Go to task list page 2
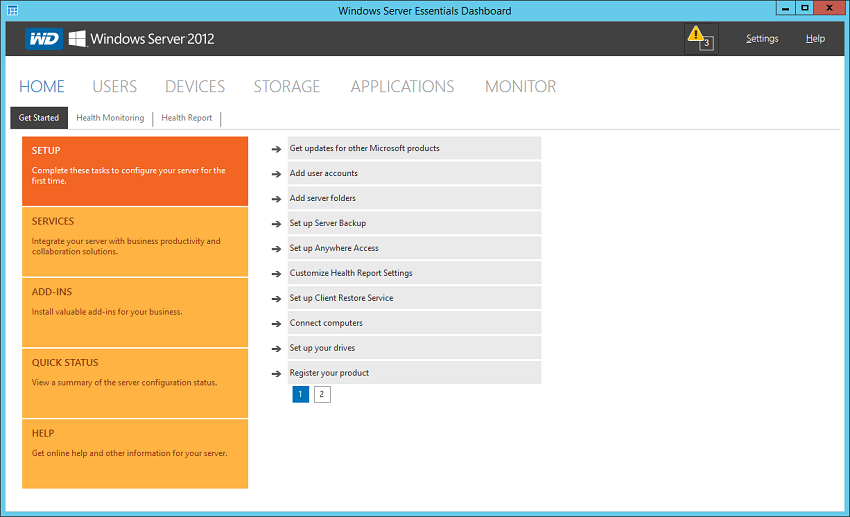The image size is (850, 517). (x=322, y=394)
